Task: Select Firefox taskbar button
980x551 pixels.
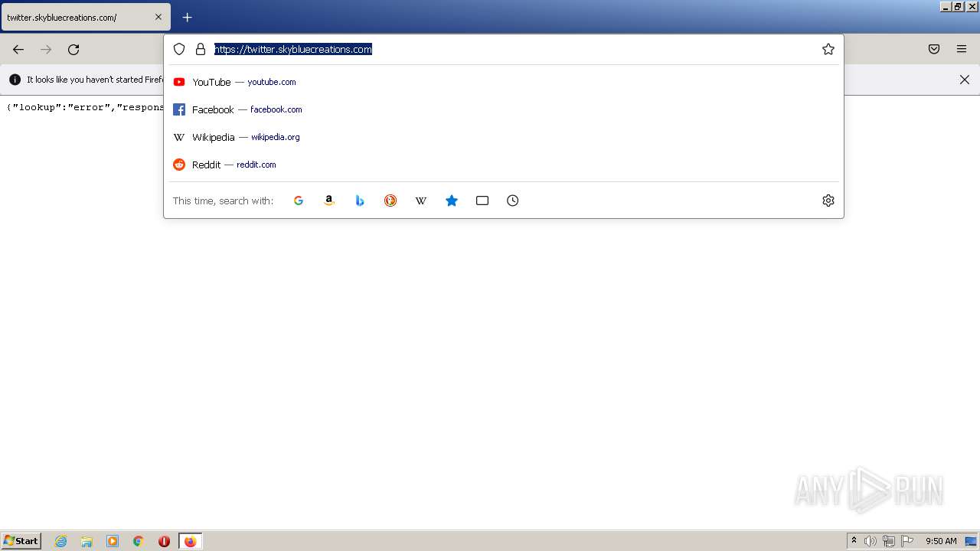Action: (x=190, y=541)
